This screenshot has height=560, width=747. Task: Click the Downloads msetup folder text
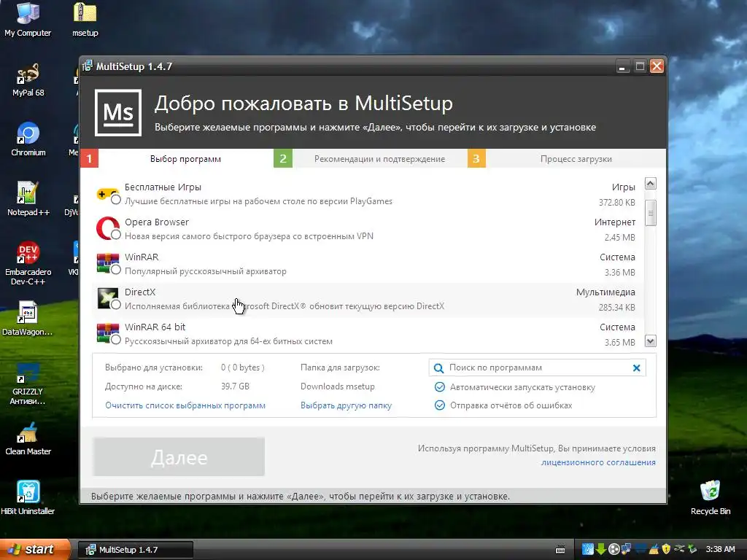tap(337, 386)
